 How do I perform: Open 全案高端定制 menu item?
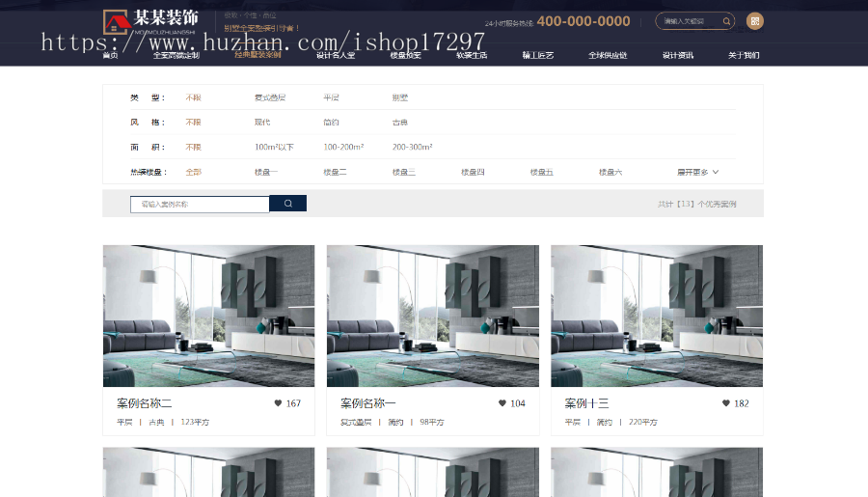click(x=176, y=55)
